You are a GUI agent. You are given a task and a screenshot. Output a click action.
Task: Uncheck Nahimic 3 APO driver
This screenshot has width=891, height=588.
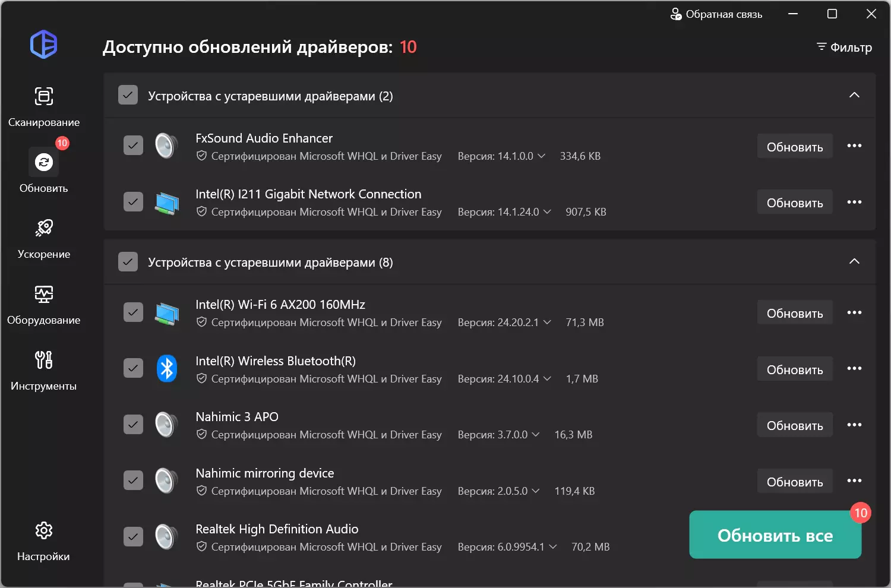click(x=133, y=424)
